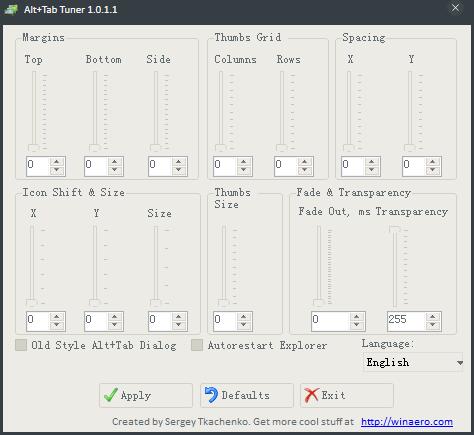The image size is (474, 435).
Task: Click the Spacing X slider thumb
Action: pyautogui.click(x=349, y=148)
